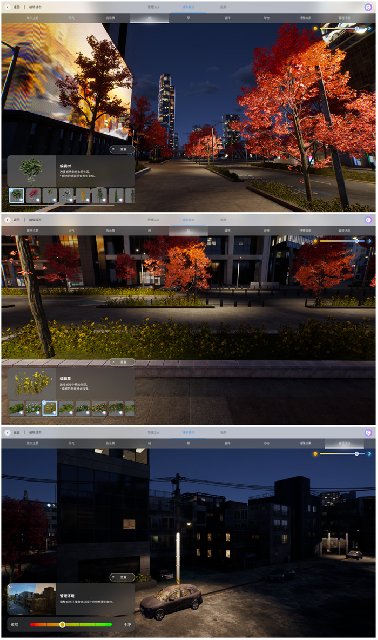Click the sun icon in the middle panel

click(x=315, y=241)
